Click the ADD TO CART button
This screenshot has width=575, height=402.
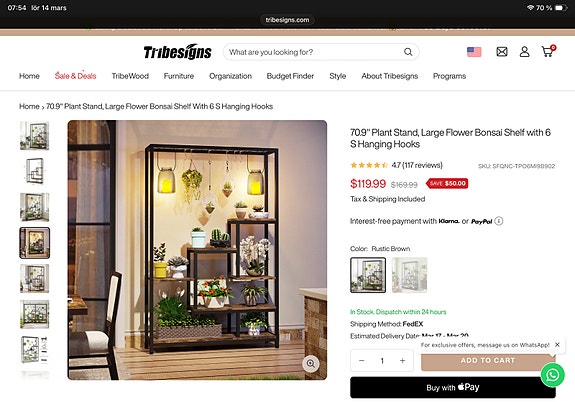pyautogui.click(x=488, y=361)
